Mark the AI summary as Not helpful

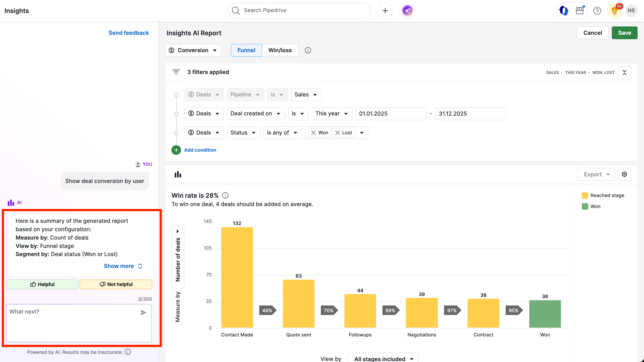click(116, 284)
